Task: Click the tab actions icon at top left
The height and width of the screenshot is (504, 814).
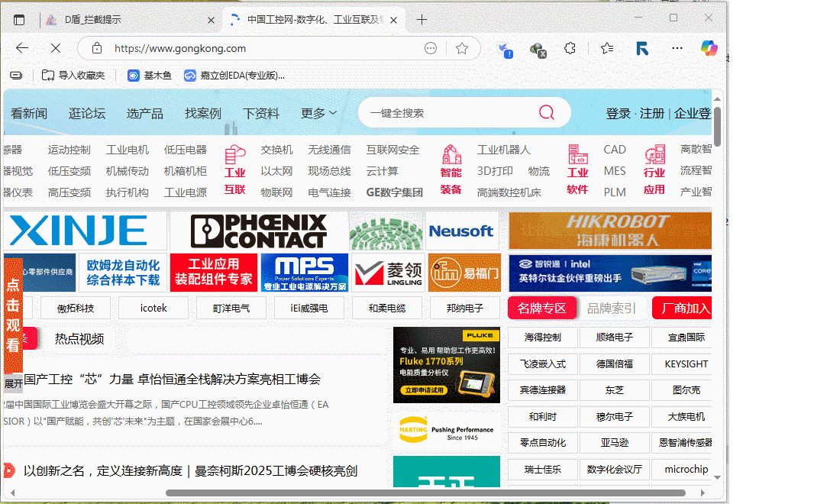Action: (19, 20)
